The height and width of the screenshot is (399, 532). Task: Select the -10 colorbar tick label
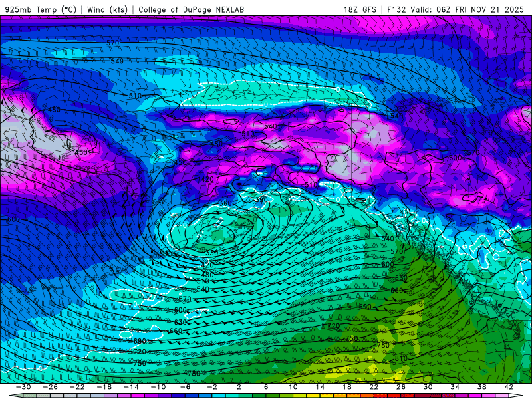coord(158,387)
